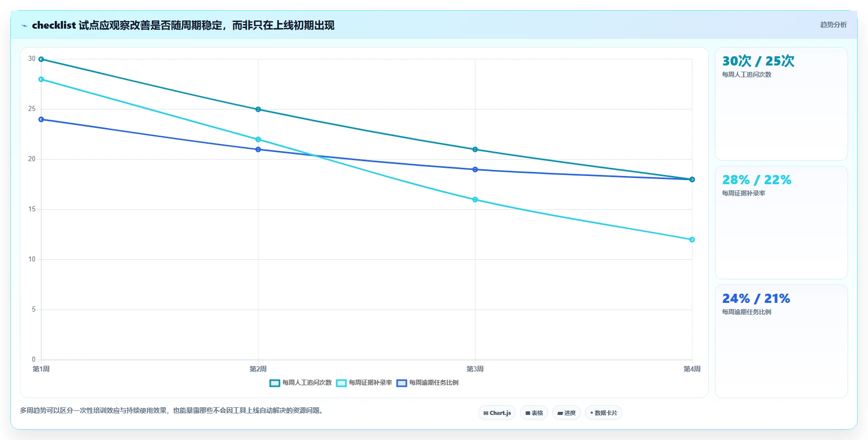Click the 第2周 point at value 25
This screenshot has width=868, height=440.
(x=258, y=109)
